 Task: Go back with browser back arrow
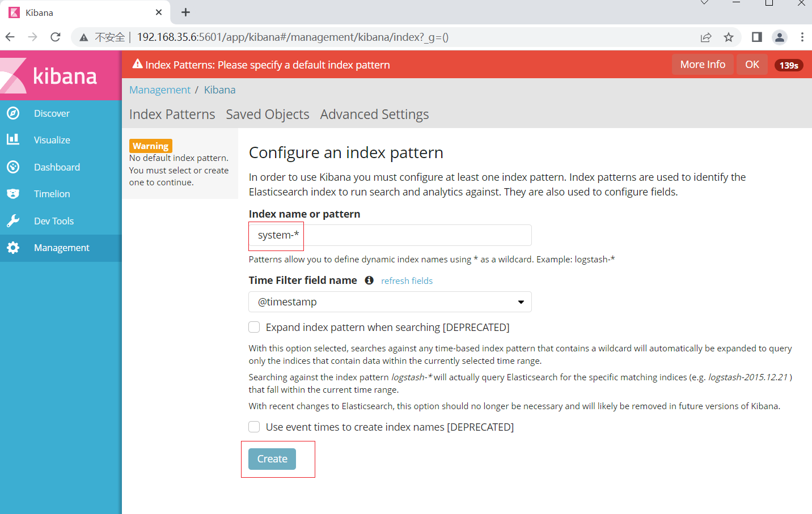[x=10, y=37]
